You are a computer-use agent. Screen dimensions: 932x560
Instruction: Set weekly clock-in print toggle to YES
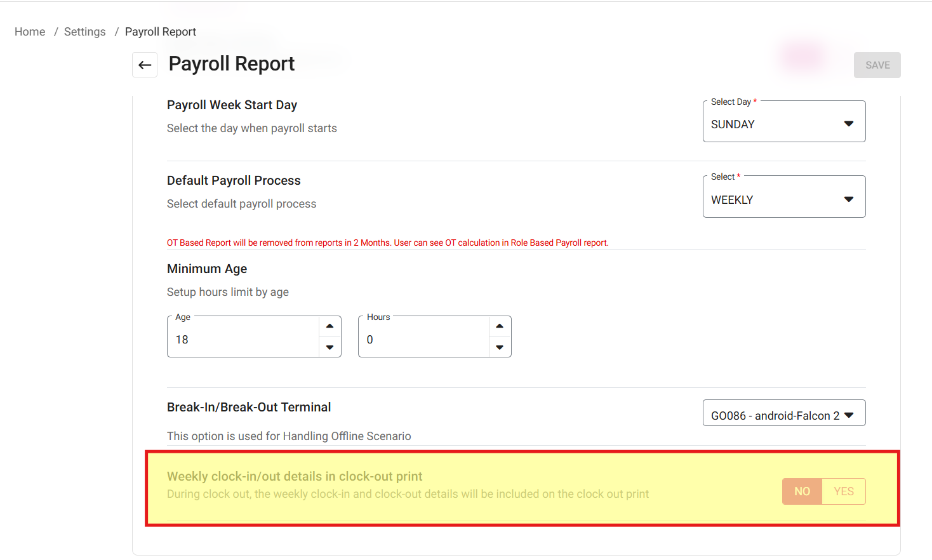pos(843,491)
